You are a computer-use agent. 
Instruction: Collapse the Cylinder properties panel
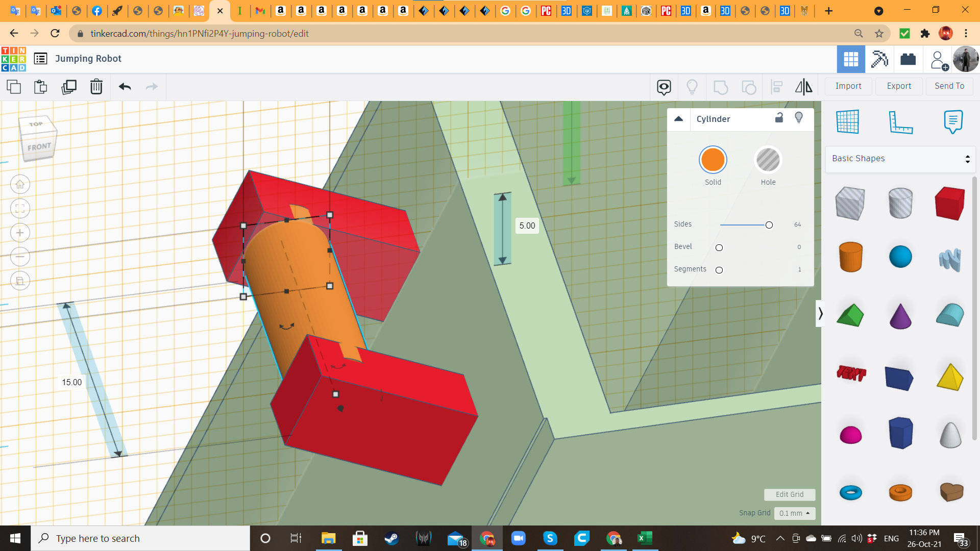point(678,118)
